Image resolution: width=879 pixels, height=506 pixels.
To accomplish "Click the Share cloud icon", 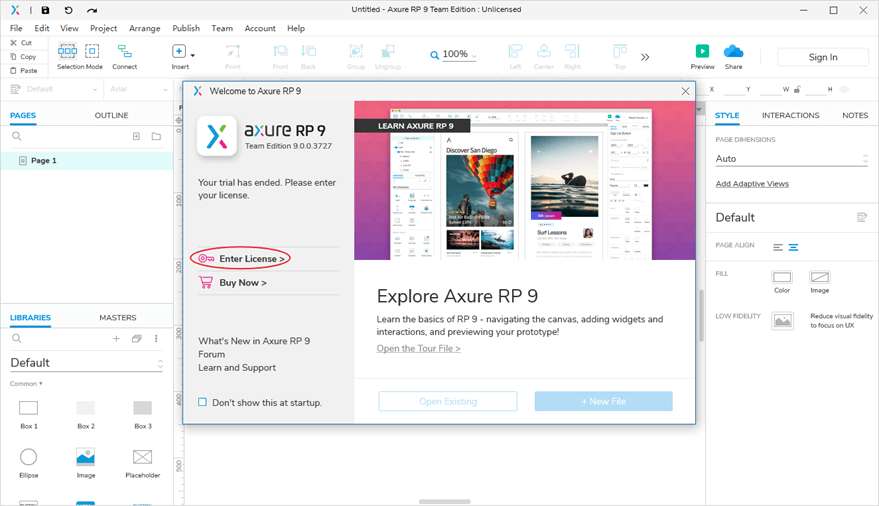I will [733, 51].
